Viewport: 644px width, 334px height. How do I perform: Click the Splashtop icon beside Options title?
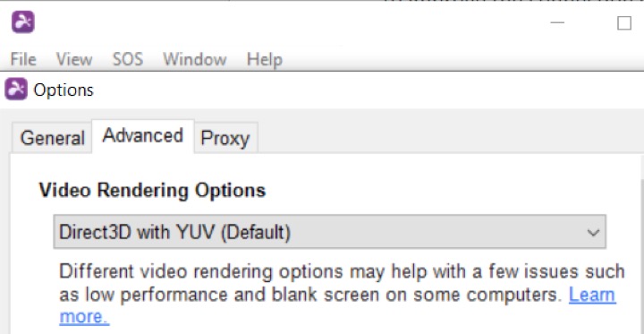pyautogui.click(x=16, y=89)
